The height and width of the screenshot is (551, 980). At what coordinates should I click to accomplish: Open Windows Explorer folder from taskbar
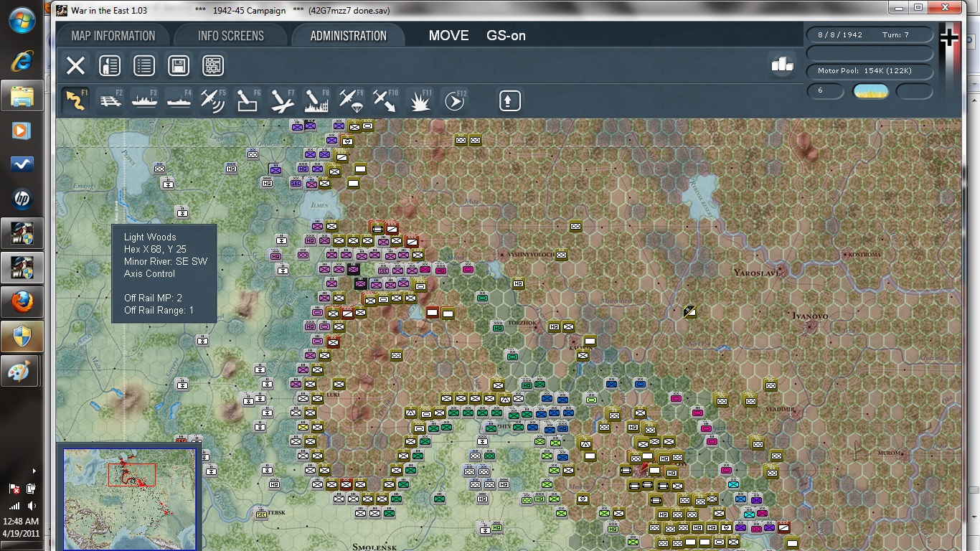[x=22, y=95]
